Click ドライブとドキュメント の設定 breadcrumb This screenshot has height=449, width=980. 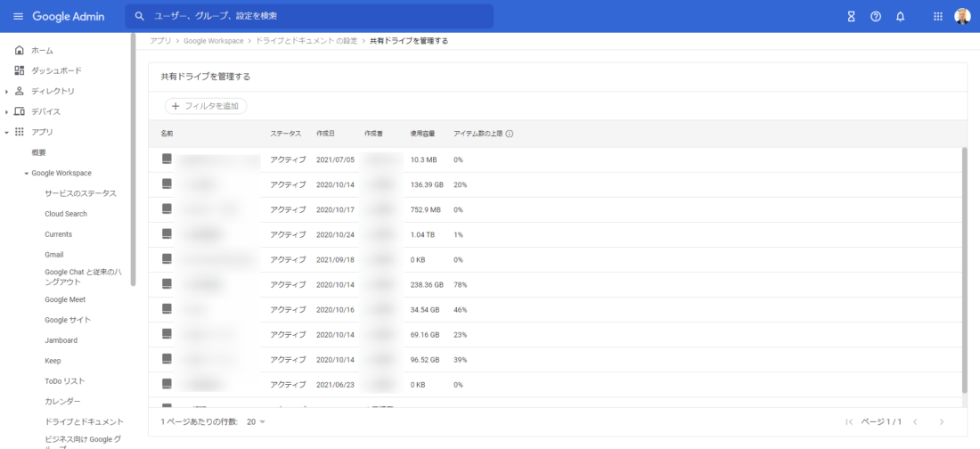pyautogui.click(x=306, y=41)
